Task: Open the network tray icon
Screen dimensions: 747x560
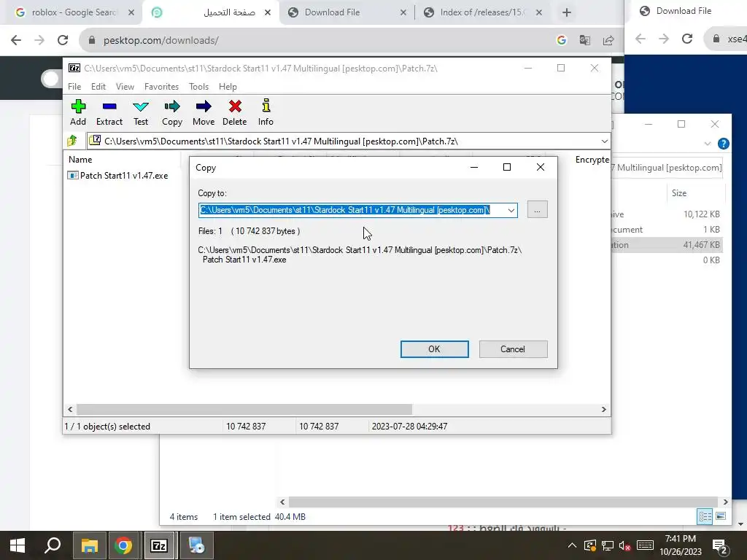Action: coord(608,545)
